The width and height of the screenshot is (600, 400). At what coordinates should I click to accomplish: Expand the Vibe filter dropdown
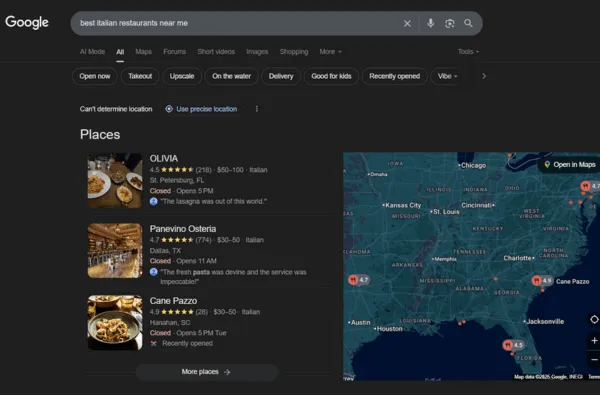click(448, 76)
